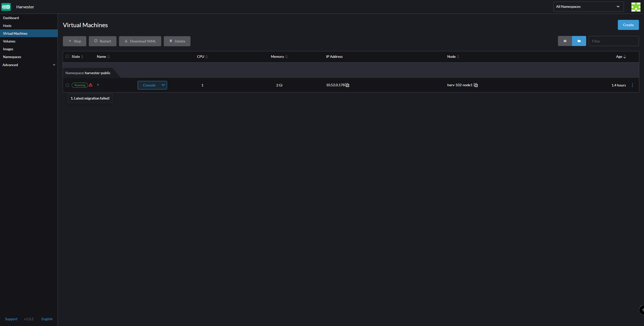This screenshot has height=326, width=644.
Task: Open VM named a link
Action: click(98, 85)
